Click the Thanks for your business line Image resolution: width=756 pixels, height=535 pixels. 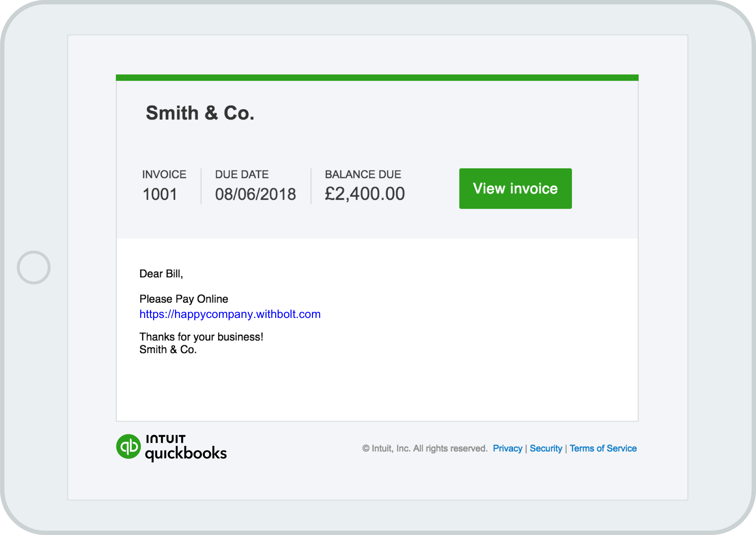[x=201, y=337]
